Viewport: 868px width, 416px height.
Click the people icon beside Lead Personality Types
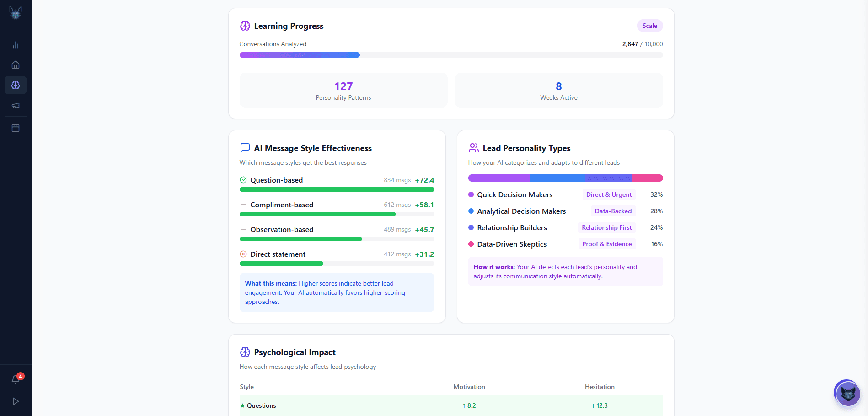point(473,147)
